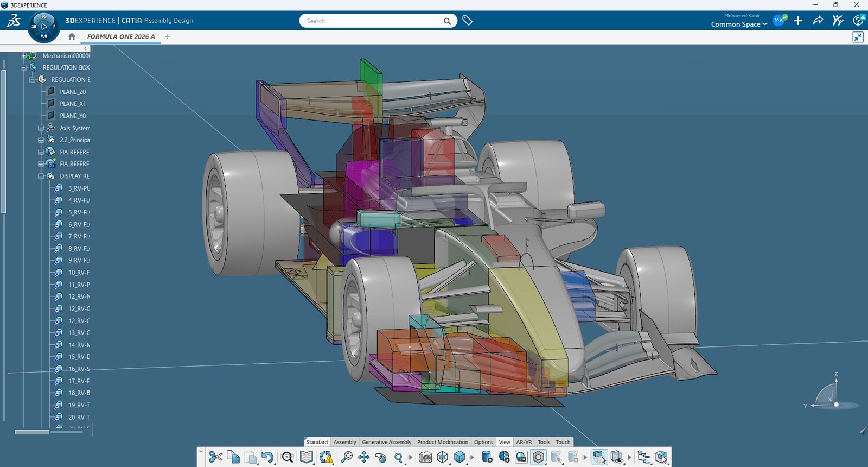Image resolution: width=868 pixels, height=467 pixels.
Task: Click the shaded blue cube view icon
Action: click(x=459, y=457)
